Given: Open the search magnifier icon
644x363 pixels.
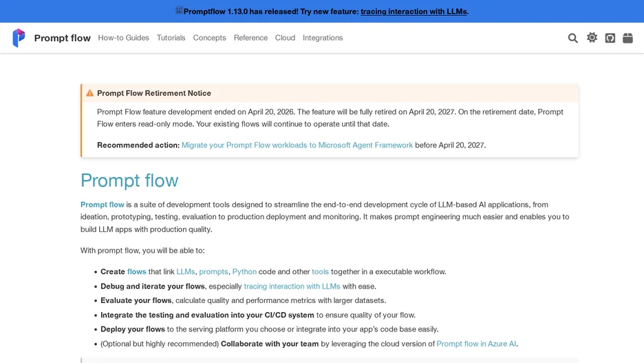Looking at the screenshot, I should [x=572, y=38].
